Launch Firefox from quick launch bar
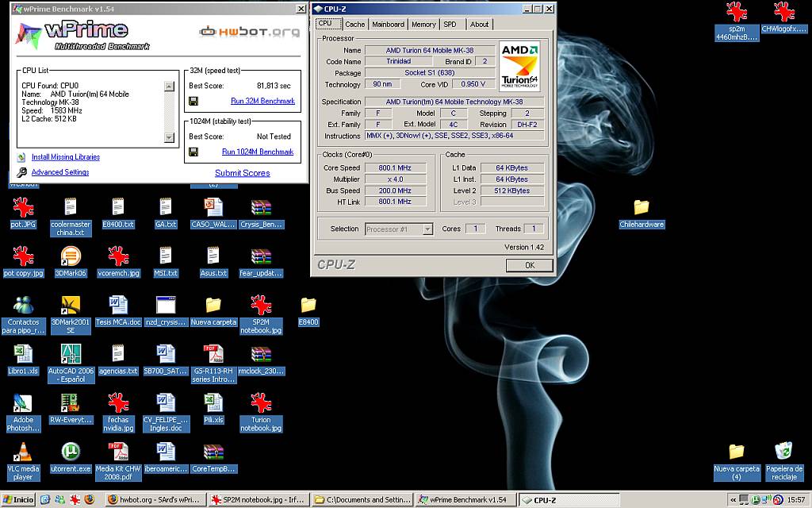Screen dimensions: 812x508 [x=90, y=500]
